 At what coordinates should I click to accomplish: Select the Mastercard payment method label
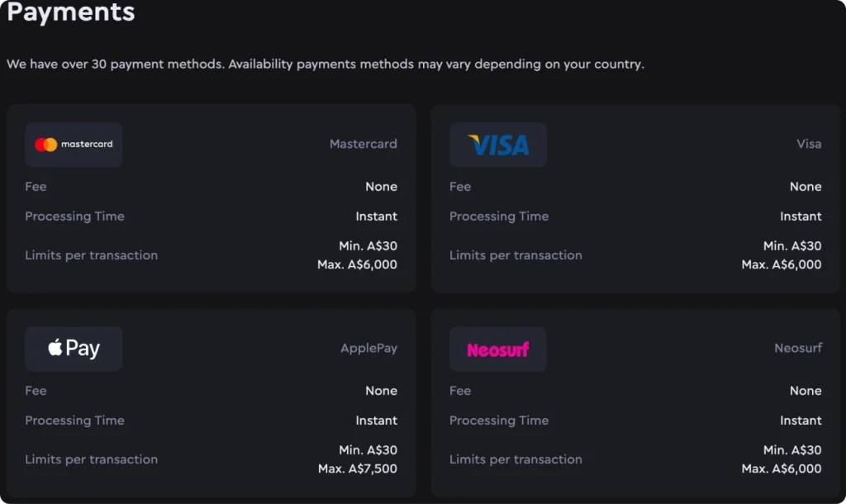tap(363, 144)
